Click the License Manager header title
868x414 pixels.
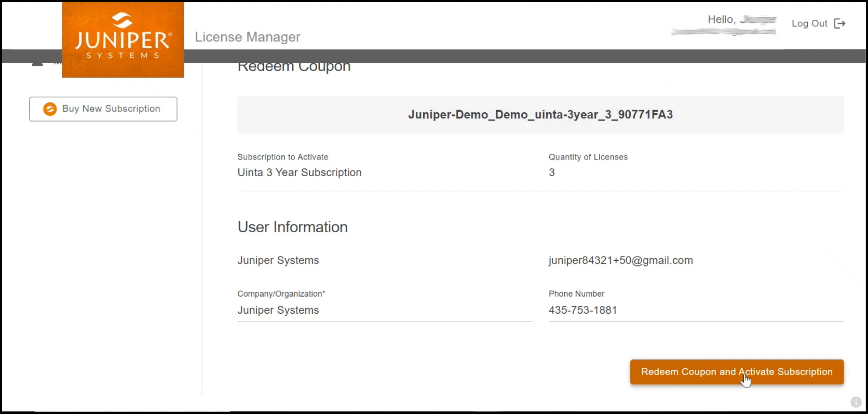tap(248, 37)
